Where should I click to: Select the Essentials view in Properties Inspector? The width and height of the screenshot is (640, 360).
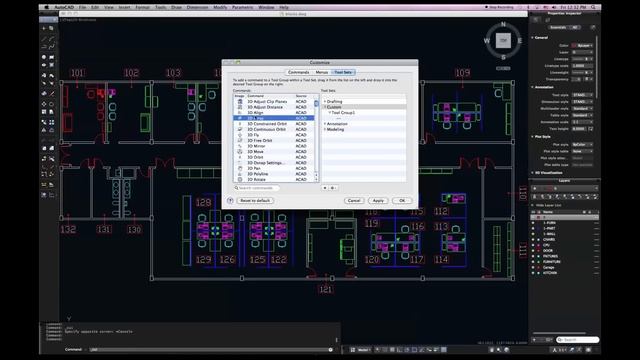(558, 27)
